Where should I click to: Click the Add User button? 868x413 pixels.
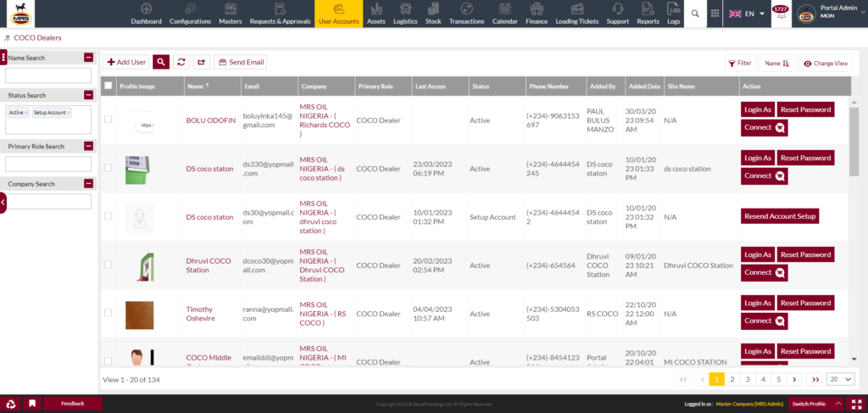click(x=126, y=62)
